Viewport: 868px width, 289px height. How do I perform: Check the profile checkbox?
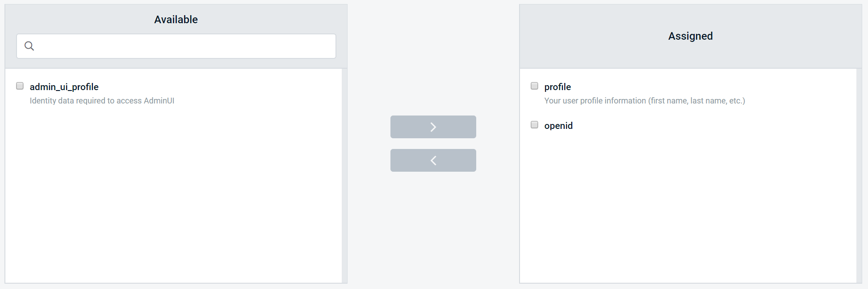coord(534,85)
